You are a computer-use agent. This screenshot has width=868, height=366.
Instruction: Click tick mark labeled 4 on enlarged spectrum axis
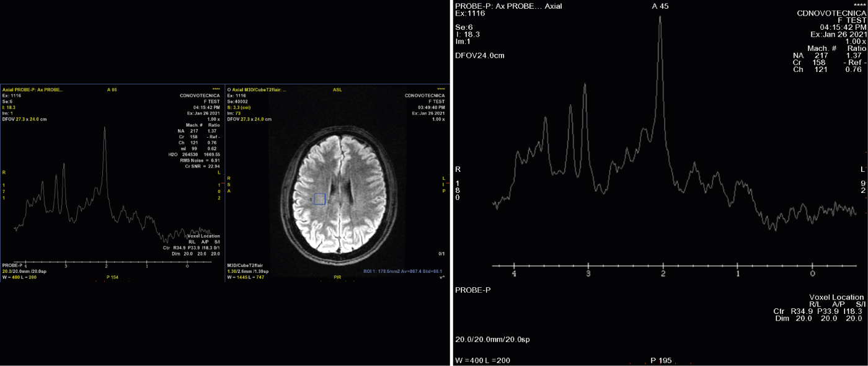click(x=514, y=274)
